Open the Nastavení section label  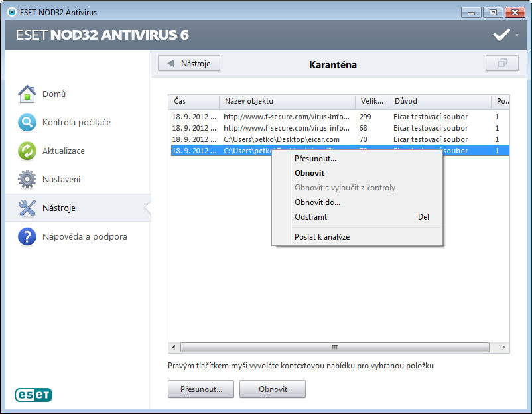pyautogui.click(x=62, y=179)
